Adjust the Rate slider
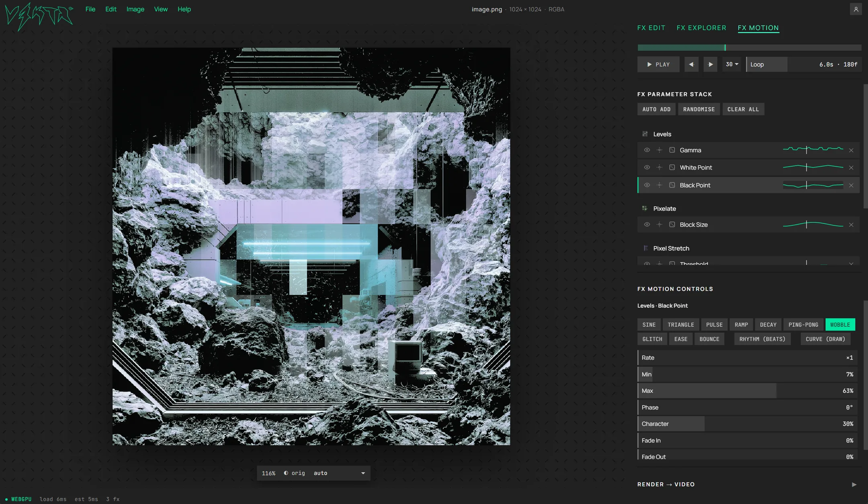 click(747, 357)
